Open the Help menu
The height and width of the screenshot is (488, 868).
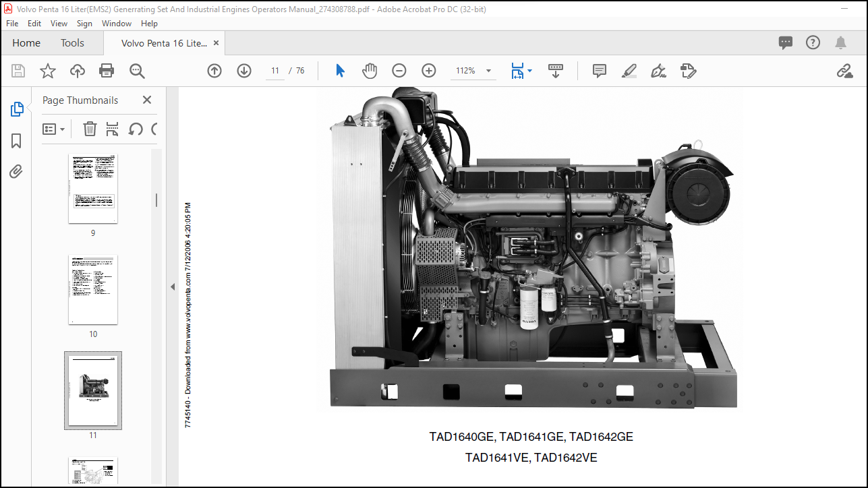point(149,23)
